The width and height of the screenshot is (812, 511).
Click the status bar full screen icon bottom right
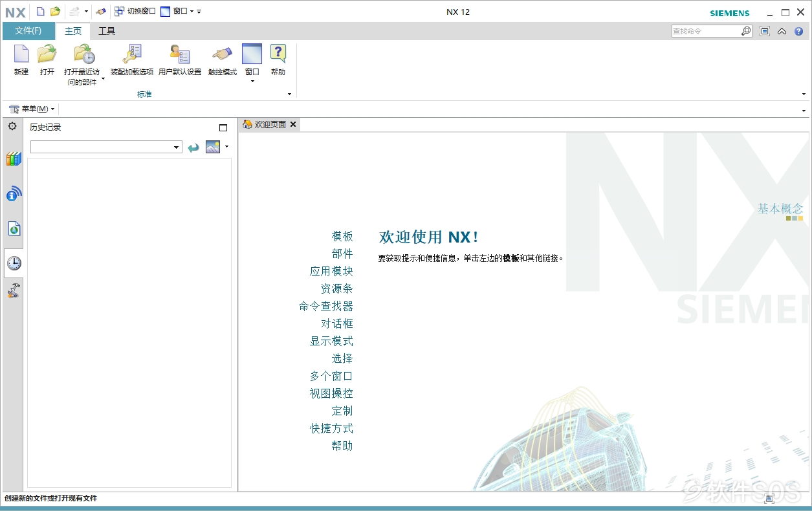pyautogui.click(x=769, y=498)
